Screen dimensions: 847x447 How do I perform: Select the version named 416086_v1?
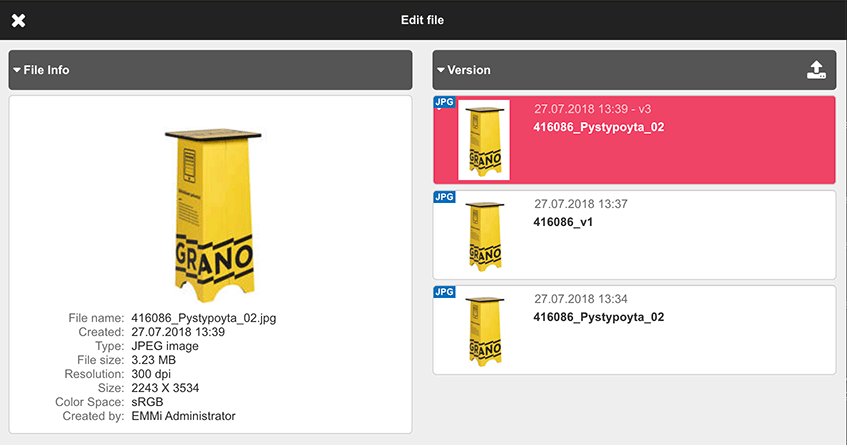pyautogui.click(x=563, y=222)
